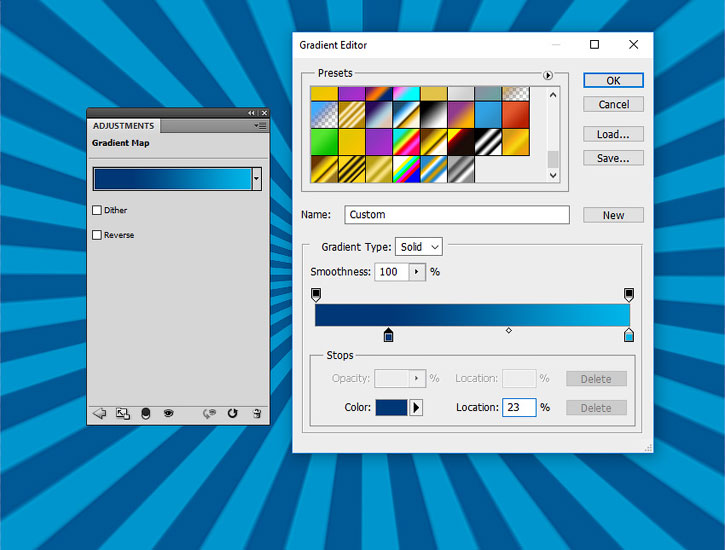Select the faded transparent checkerboard preset
Viewport: 725px width, 550px height.
(x=516, y=94)
